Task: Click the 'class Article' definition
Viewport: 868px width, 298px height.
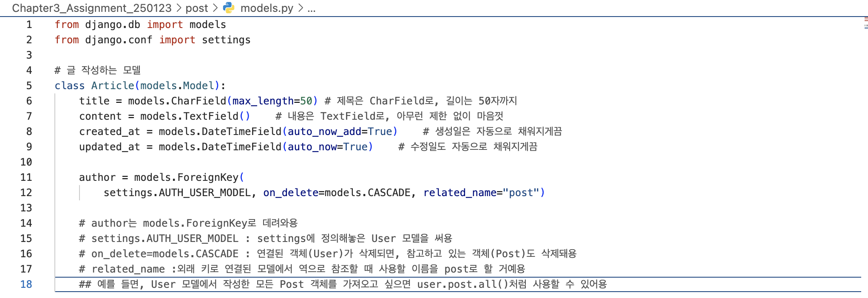Action: coord(140,86)
